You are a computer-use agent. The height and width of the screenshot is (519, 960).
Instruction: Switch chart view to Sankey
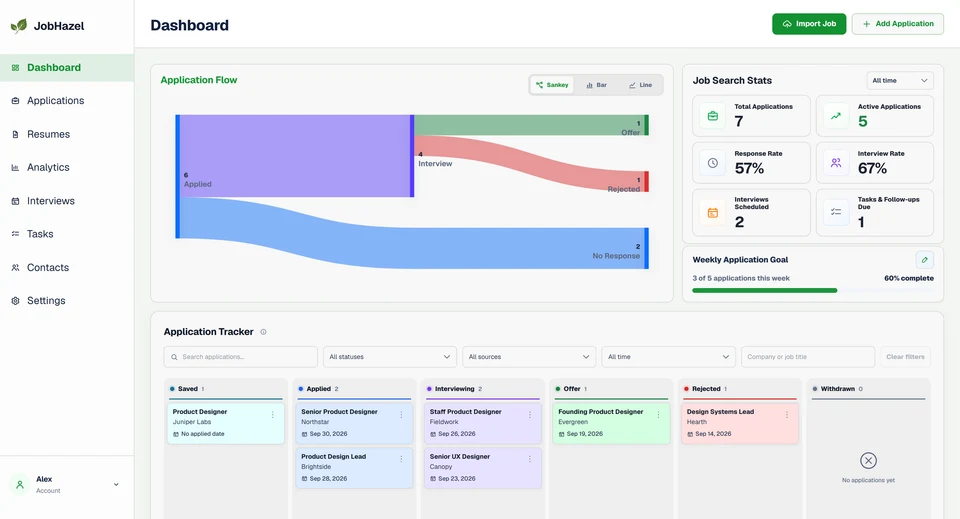click(x=552, y=85)
